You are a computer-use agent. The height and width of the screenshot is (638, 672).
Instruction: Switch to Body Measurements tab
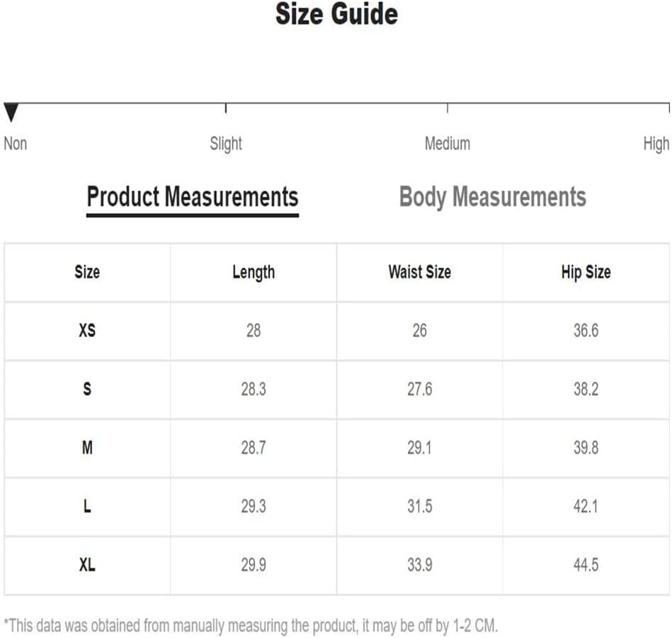click(x=492, y=197)
